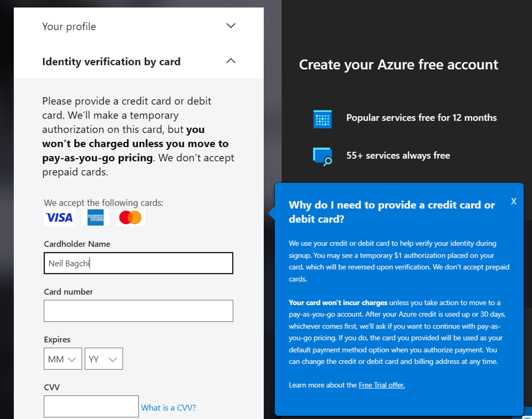Screen dimensions: 532x419
Task: Click Your card won't incur charges bold text
Action: coord(338,303)
